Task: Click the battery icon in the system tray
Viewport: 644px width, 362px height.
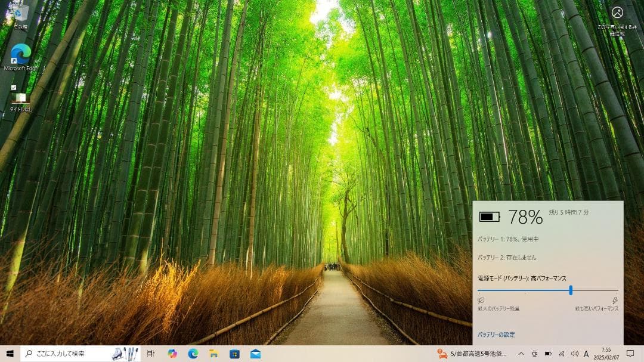Action: [549, 352]
